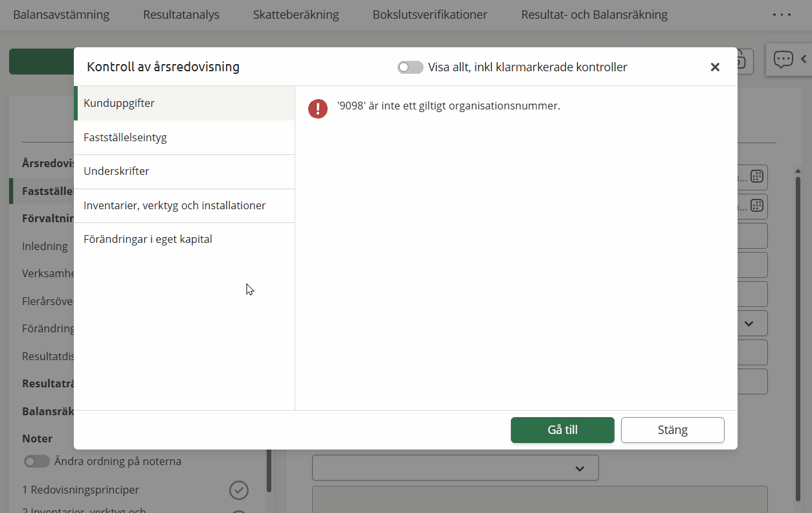Click checkmark icon next to Redovisningsprinciper
812x513 pixels.
point(238,490)
